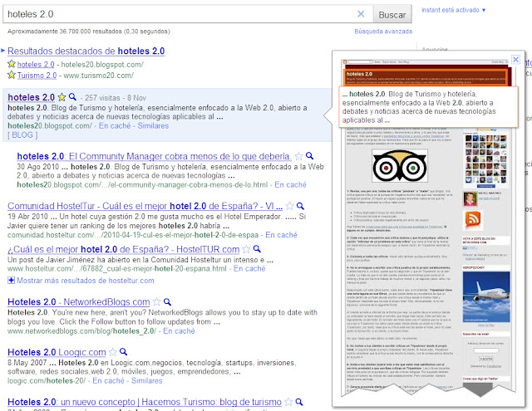The height and width of the screenshot is (411, 532).
Task: Click the TripAdvisor owl image in preview
Action: pos(400,166)
